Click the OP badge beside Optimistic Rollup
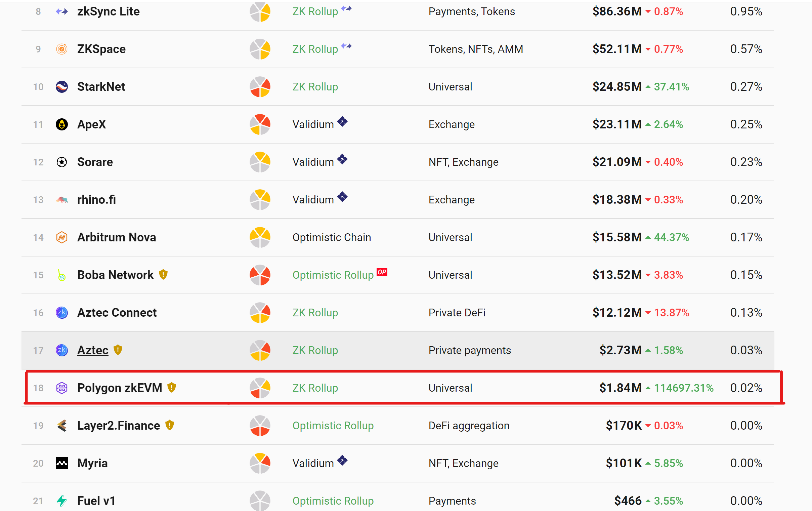Viewport: 812px width, 511px height. tap(382, 272)
